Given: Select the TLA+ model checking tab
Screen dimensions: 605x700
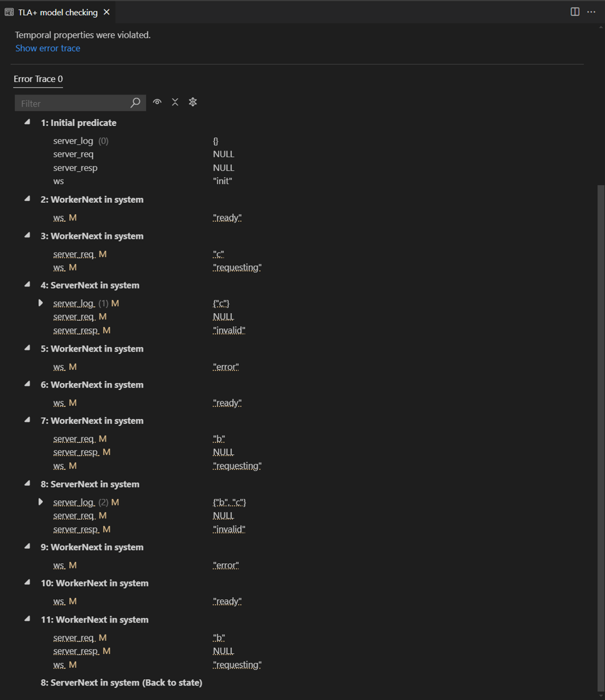Looking at the screenshot, I should coord(57,12).
